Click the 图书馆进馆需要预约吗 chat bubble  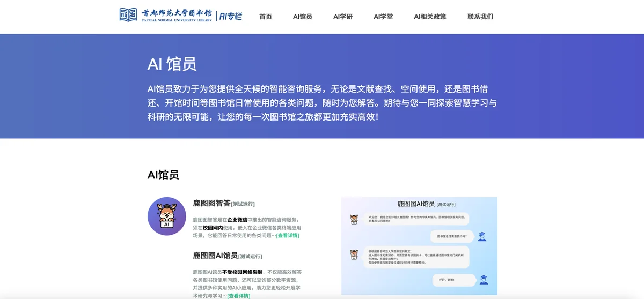[x=452, y=236]
